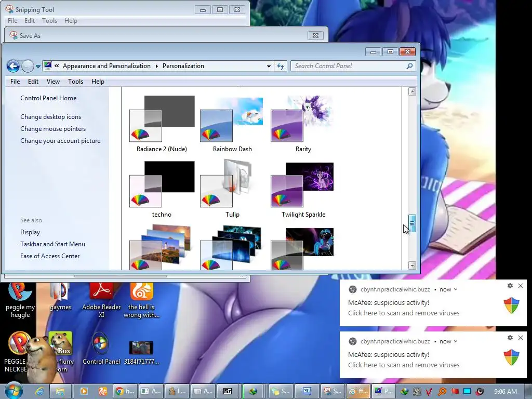Open the gaymes desktop folder

60,297
